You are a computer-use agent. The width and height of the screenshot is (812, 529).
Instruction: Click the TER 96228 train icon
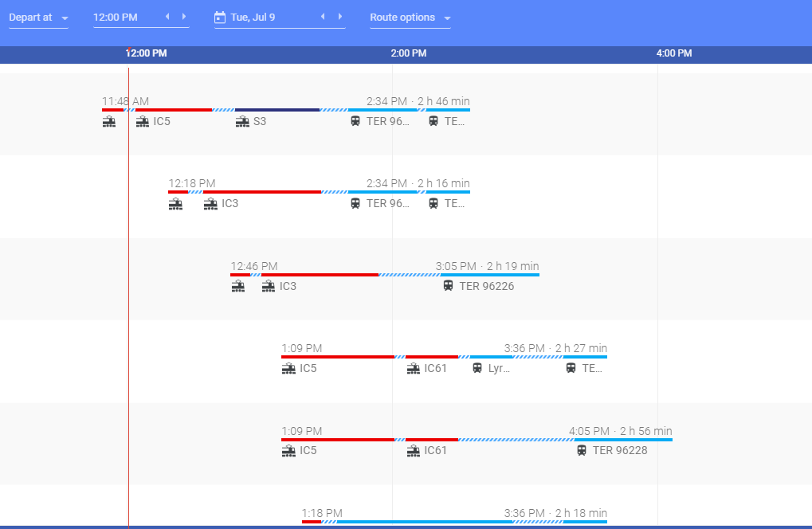point(582,451)
